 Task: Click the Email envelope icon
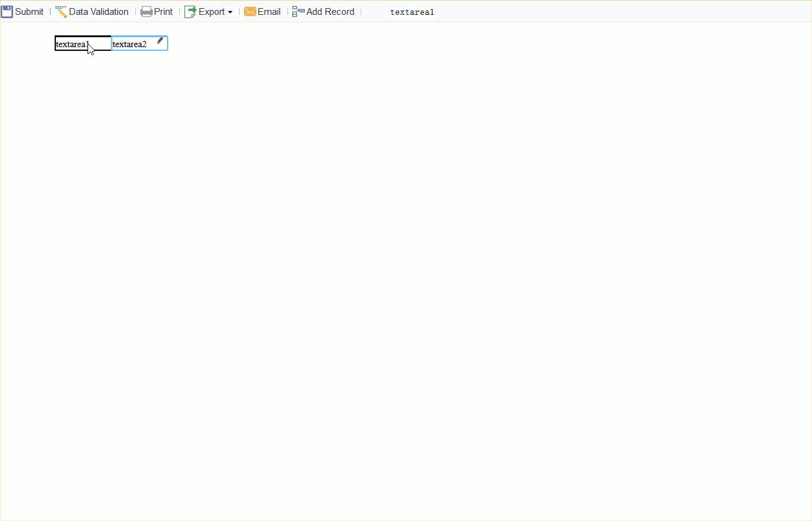(x=250, y=11)
